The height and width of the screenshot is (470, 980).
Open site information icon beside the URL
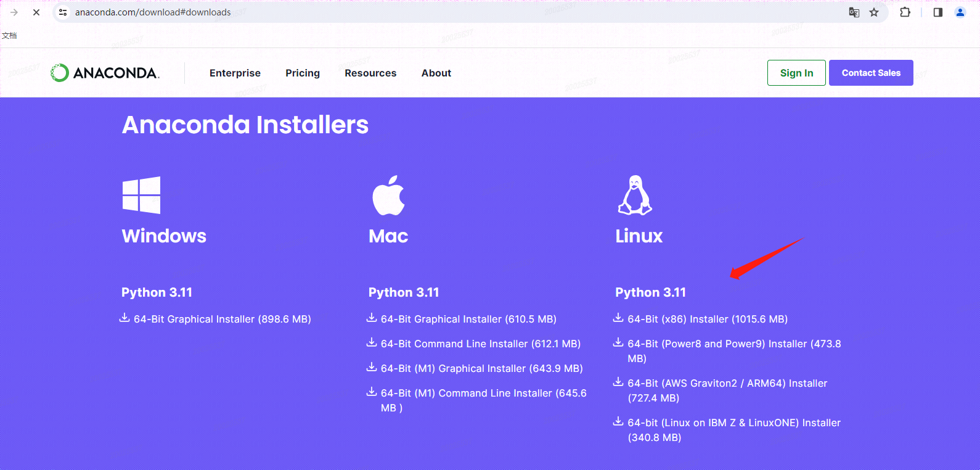63,12
